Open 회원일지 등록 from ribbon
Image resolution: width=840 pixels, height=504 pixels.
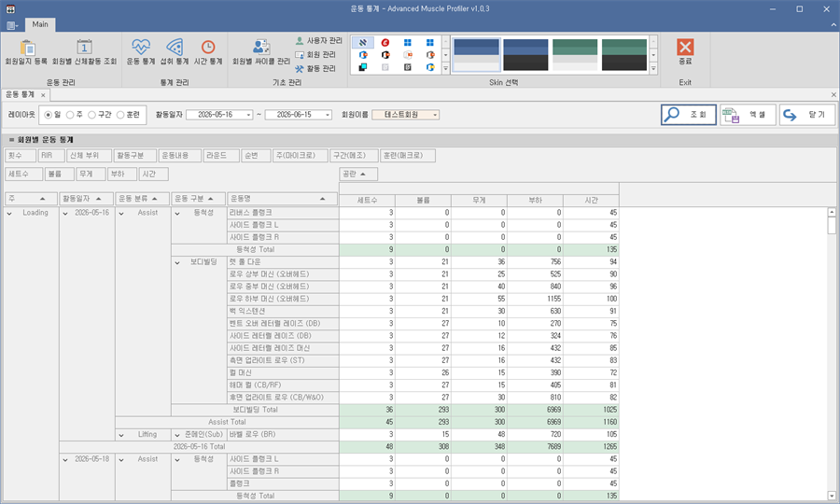click(x=26, y=52)
